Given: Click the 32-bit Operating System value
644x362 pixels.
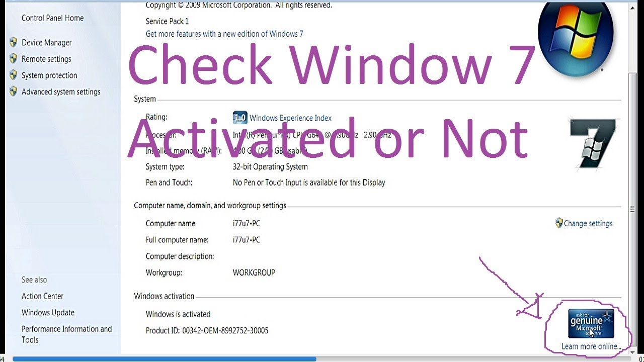Looking at the screenshot, I should (270, 167).
